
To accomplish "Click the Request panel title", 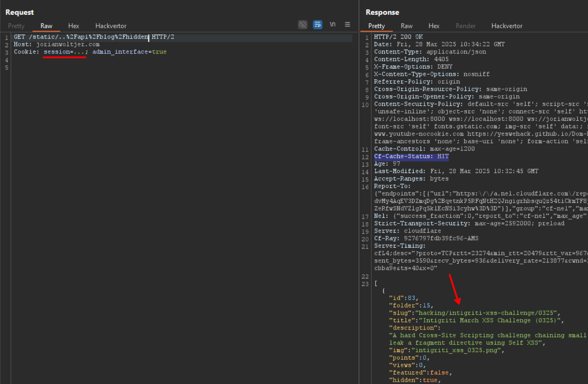I will pos(20,12).
